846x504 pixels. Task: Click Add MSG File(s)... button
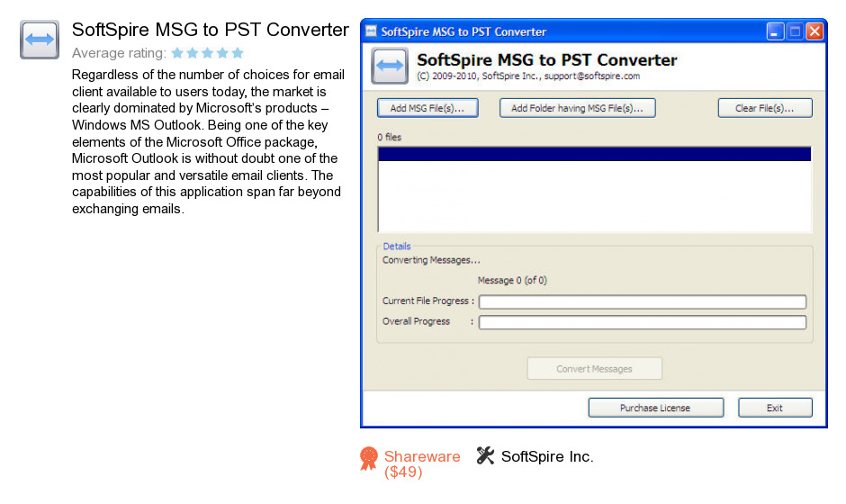[x=427, y=108]
